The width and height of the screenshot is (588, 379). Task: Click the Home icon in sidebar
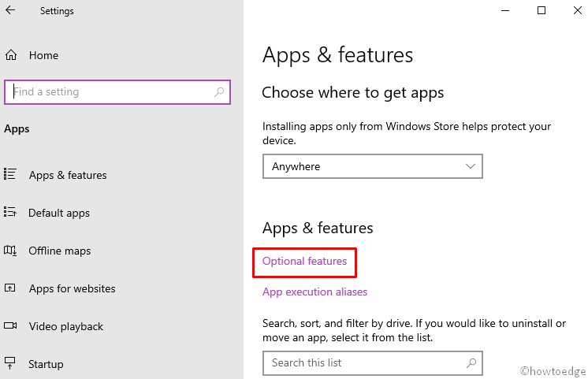pos(11,55)
